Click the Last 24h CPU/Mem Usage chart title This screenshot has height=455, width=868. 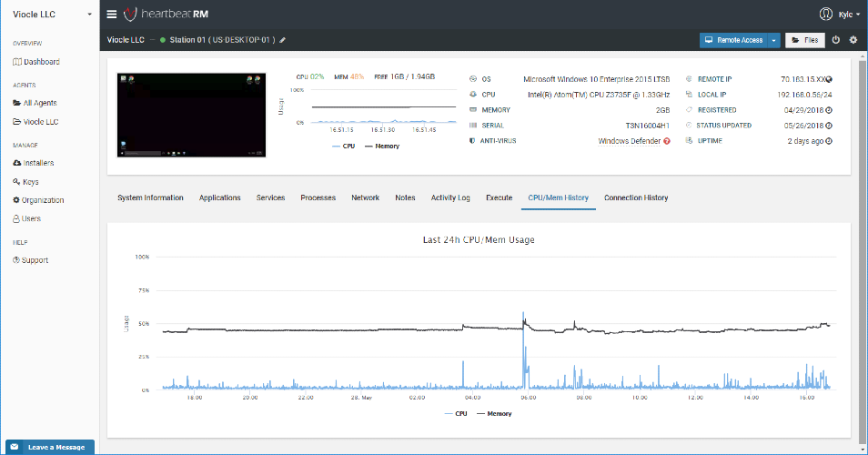(479, 239)
